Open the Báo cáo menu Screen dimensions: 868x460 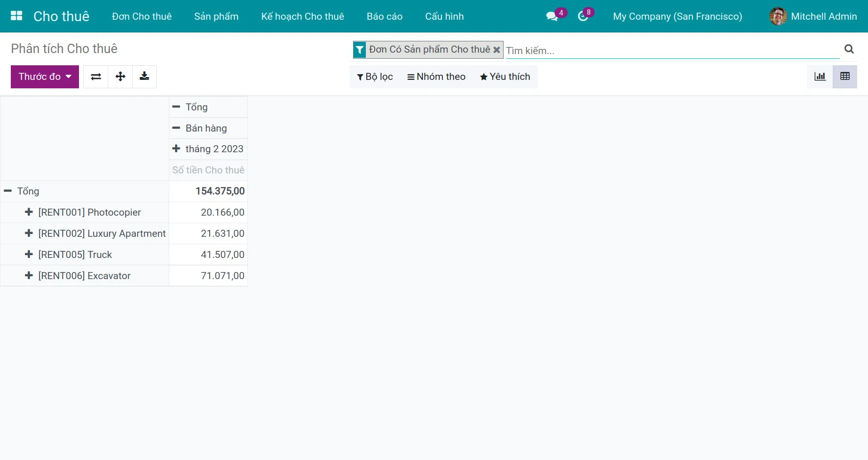pyautogui.click(x=384, y=16)
